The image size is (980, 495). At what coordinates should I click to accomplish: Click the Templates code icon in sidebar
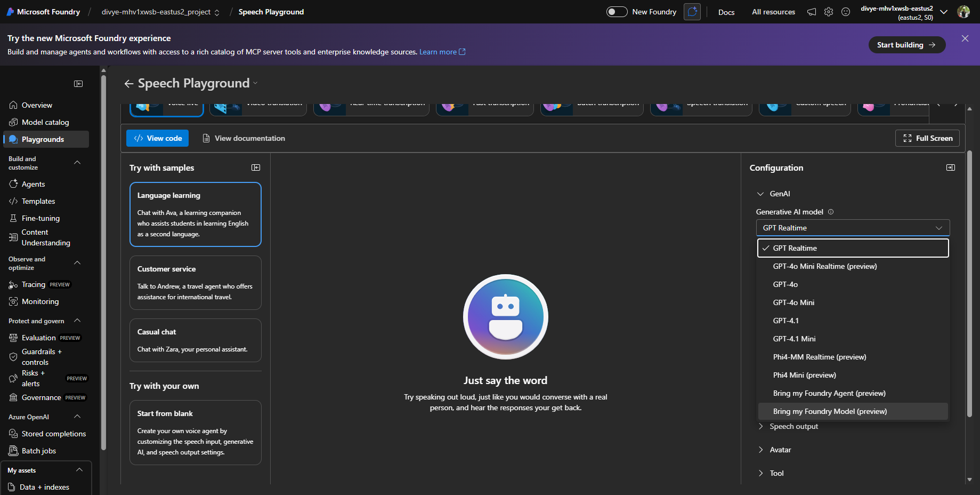coord(13,201)
